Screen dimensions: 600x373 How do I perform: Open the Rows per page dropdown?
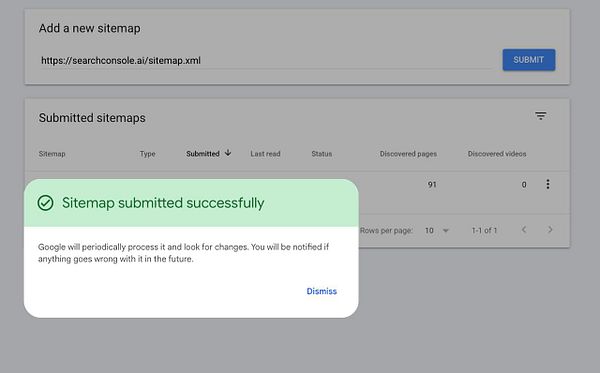(x=437, y=230)
